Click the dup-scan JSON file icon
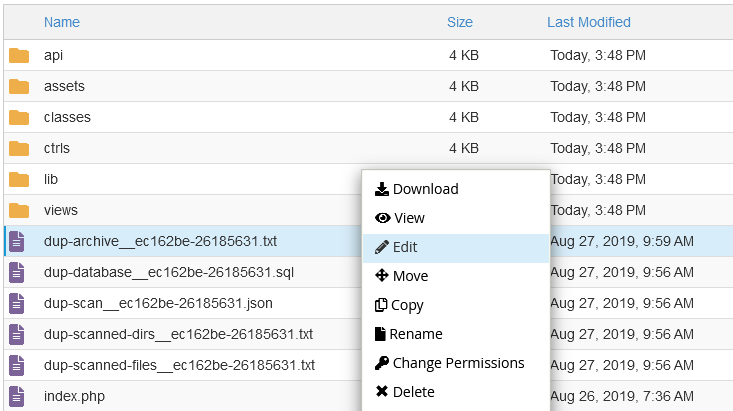733x411 pixels. tap(18, 304)
